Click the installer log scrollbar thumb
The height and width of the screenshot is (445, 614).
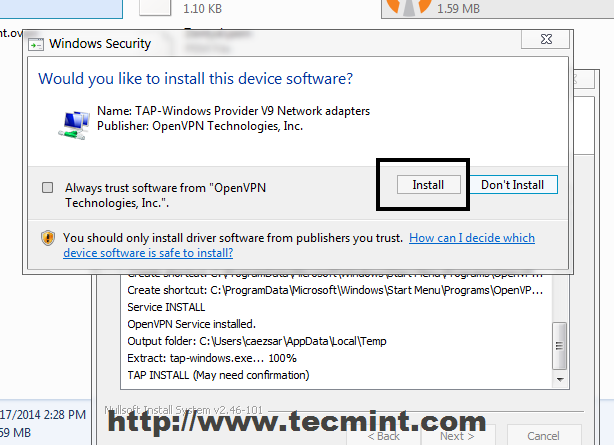coord(559,346)
